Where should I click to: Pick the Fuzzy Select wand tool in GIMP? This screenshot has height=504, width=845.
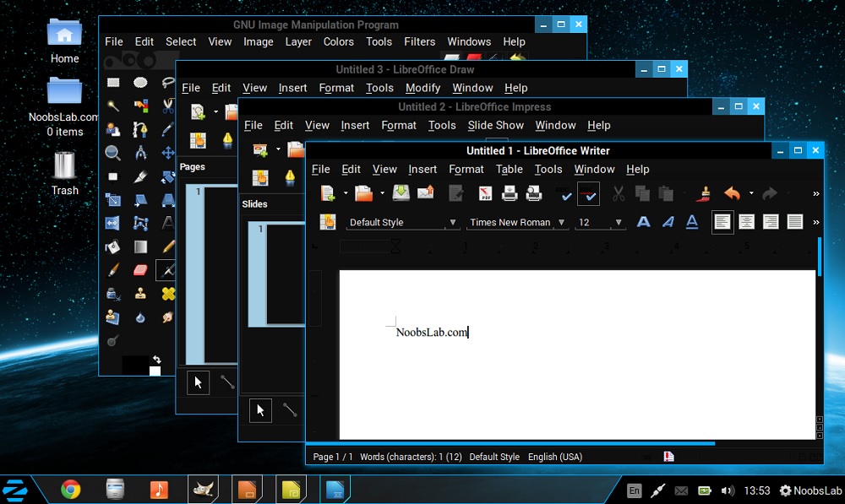(x=113, y=106)
